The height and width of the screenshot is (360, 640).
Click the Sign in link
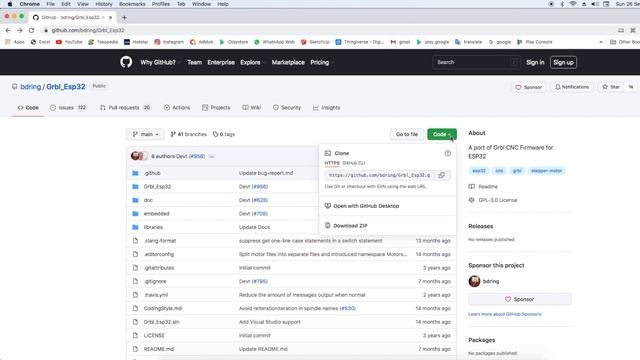click(x=535, y=62)
